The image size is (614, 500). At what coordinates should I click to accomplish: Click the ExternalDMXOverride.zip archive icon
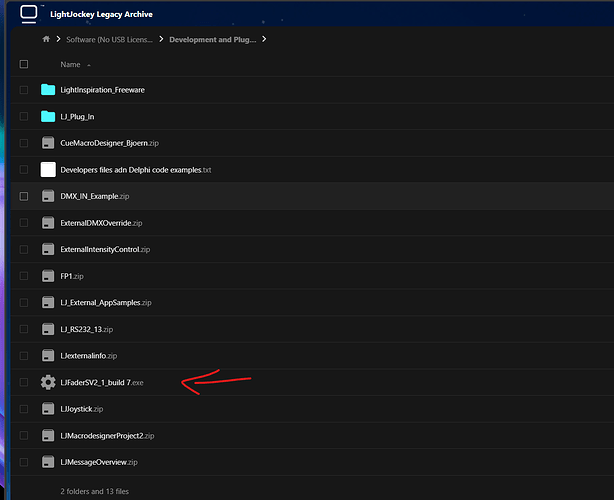[48, 223]
